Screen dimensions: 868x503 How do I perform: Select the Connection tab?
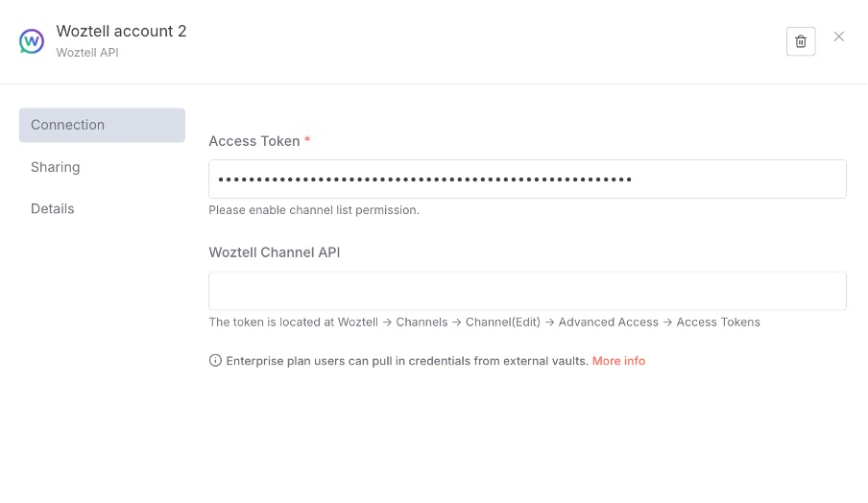(x=102, y=125)
